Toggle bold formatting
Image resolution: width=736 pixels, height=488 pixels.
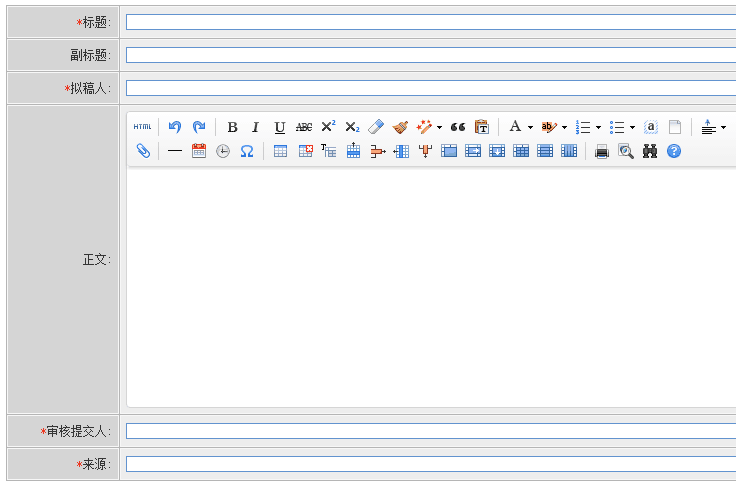point(232,127)
